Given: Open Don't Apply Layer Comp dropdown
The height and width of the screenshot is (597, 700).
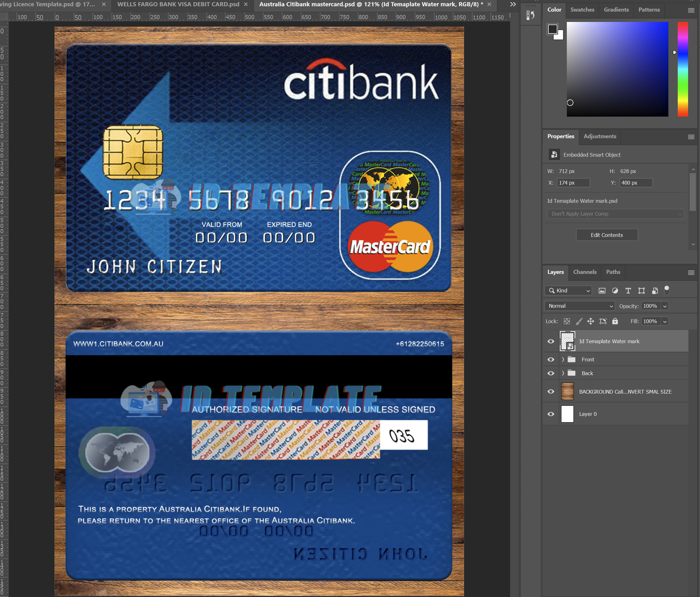Looking at the screenshot, I should (615, 214).
